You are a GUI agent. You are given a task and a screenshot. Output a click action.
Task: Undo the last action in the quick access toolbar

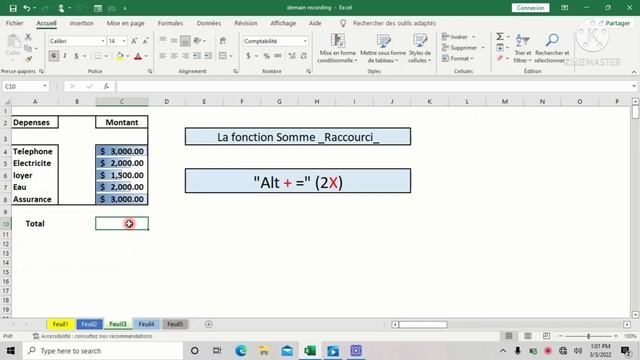[x=27, y=8]
